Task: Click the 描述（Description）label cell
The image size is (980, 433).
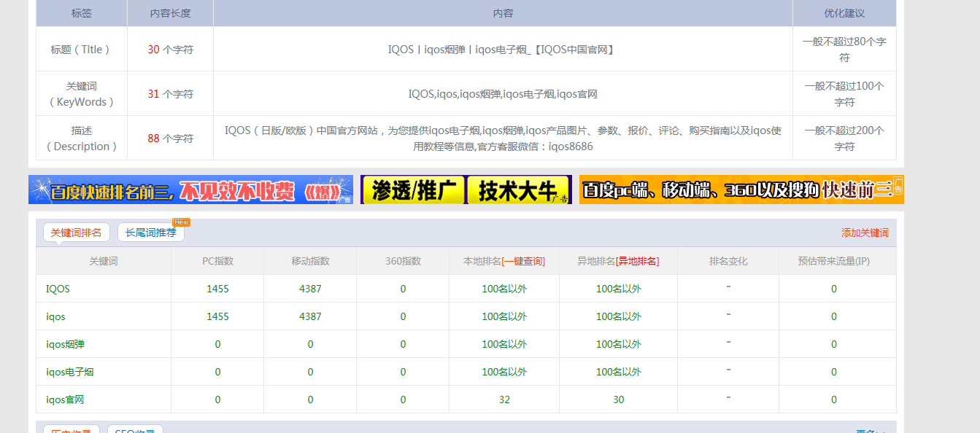Action: pos(82,139)
